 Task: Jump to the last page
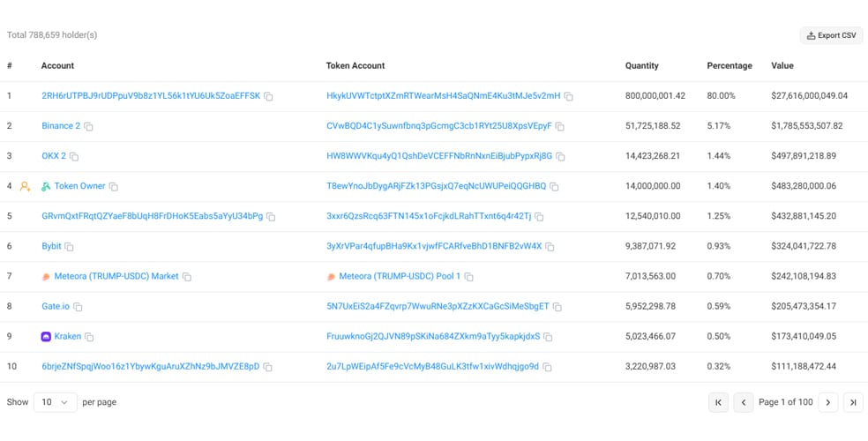tap(853, 402)
